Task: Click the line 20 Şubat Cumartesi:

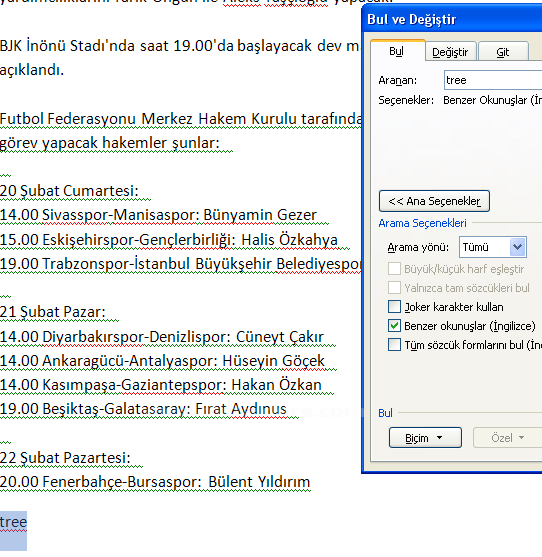Action: [x=69, y=191]
